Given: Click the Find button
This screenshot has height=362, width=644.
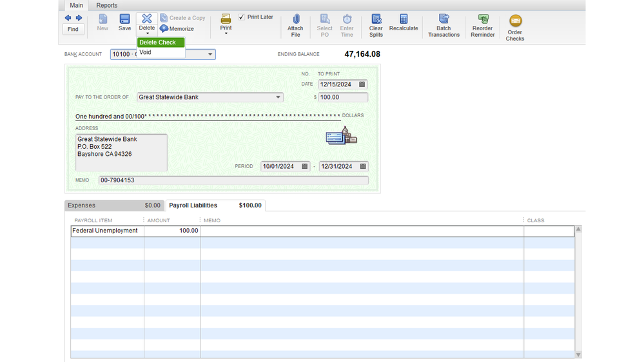Looking at the screenshot, I should tap(73, 29).
